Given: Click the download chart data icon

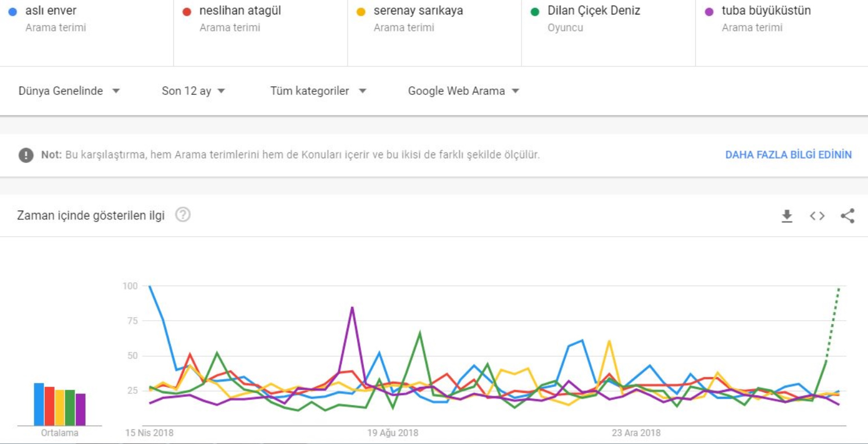Looking at the screenshot, I should 787,216.
